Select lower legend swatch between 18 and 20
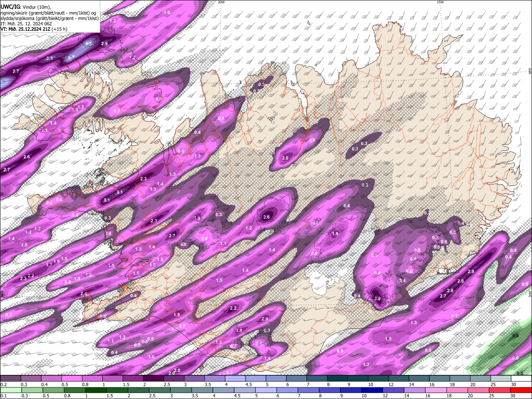The image size is (532, 399). [458, 390]
